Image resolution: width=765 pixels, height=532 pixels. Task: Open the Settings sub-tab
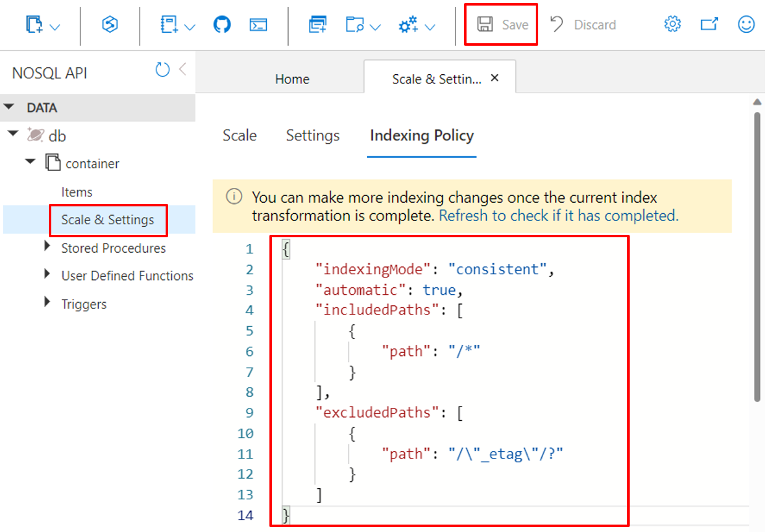(313, 135)
